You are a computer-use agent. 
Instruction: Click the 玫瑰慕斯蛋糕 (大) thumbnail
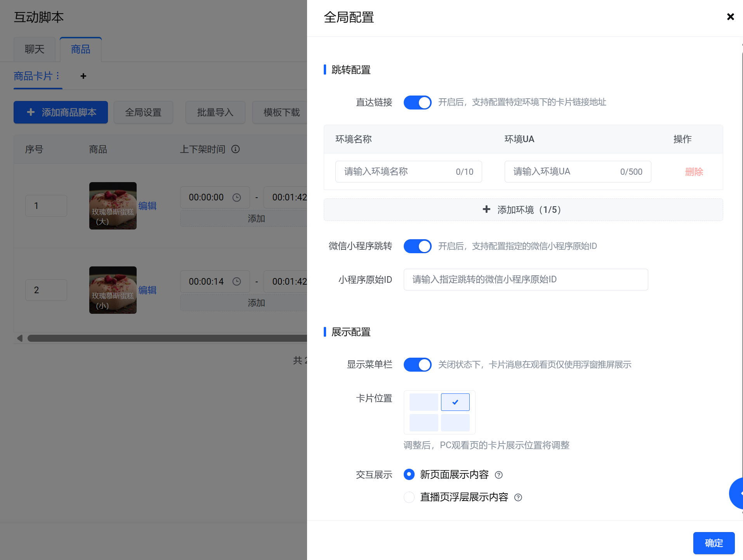[113, 206]
